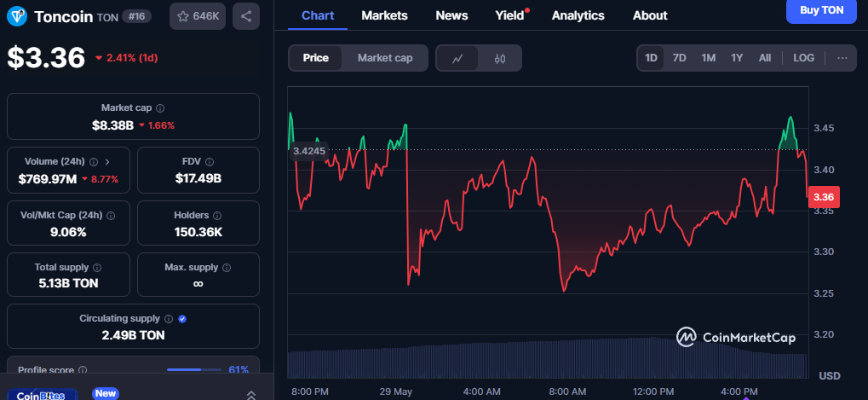This screenshot has height=400, width=868.
Task: Click the CoinMarketCap watermark logo icon
Action: 687,337
